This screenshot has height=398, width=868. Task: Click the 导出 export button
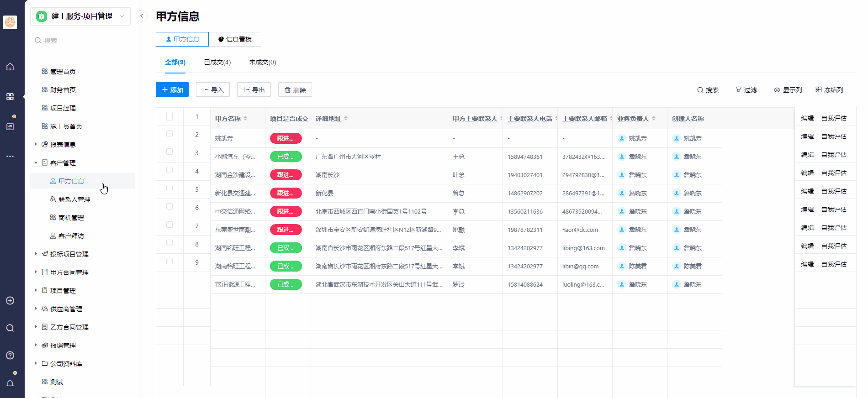tap(254, 90)
